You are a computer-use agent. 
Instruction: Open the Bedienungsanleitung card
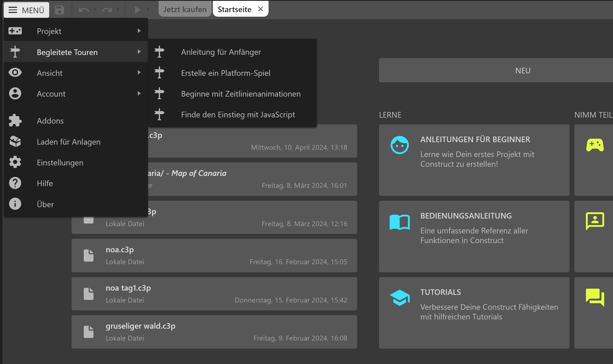(474, 236)
